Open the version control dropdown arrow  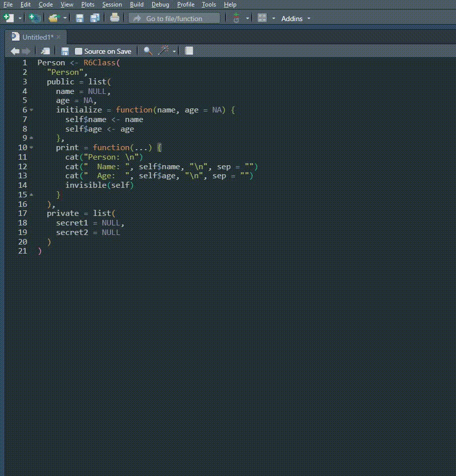pos(248,19)
